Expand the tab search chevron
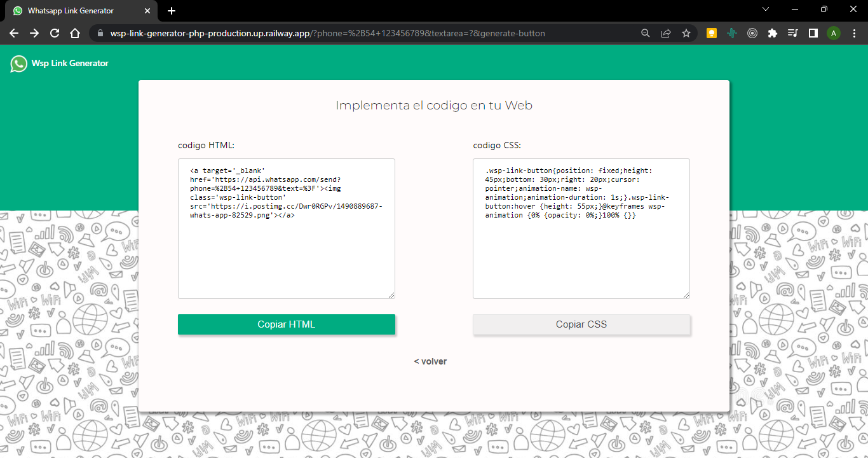The height and width of the screenshot is (458, 868). click(766, 10)
